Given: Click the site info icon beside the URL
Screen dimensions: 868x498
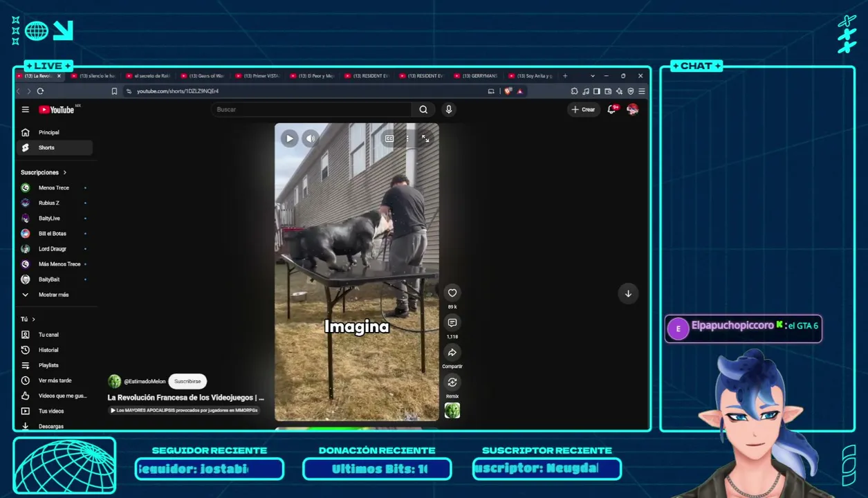Looking at the screenshot, I should (x=129, y=91).
